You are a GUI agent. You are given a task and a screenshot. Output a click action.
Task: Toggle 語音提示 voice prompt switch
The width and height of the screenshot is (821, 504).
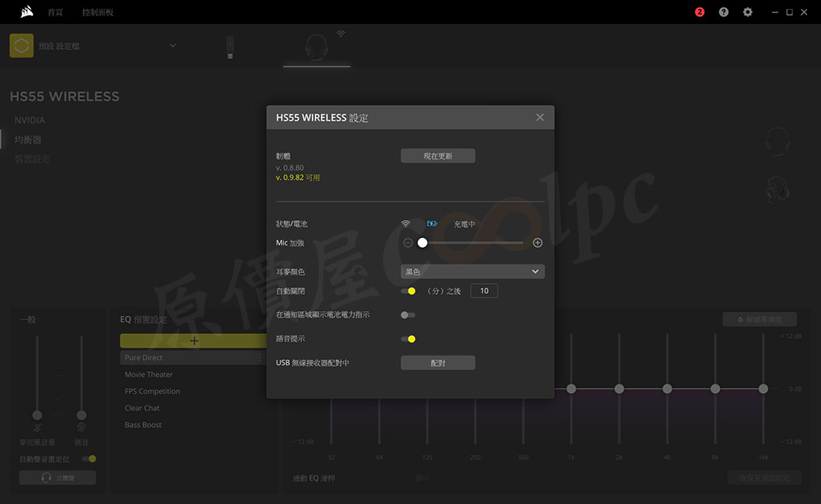coord(408,339)
